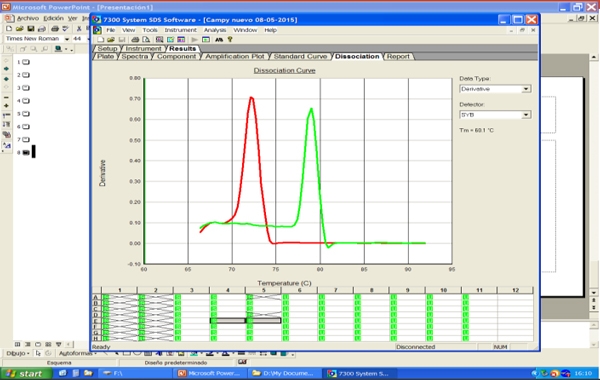Expand the Times New Roman font dropdown
This screenshot has width=600, height=380.
tap(67, 39)
